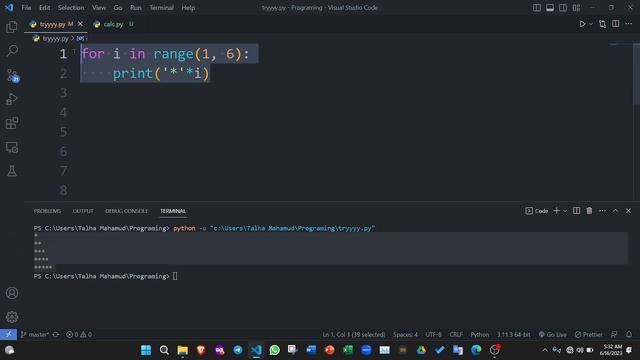Open the Remote Explorer view
640x360 pixels.
[x=12, y=147]
